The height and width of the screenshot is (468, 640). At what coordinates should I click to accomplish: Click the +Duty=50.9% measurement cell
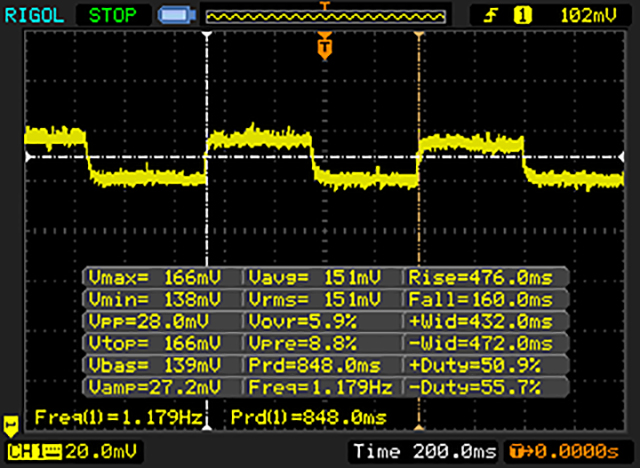pos(485,365)
